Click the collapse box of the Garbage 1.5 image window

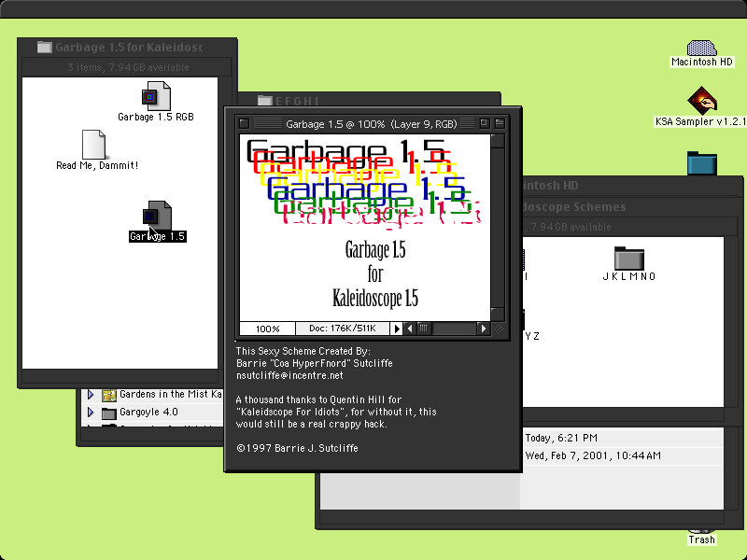(x=500, y=124)
